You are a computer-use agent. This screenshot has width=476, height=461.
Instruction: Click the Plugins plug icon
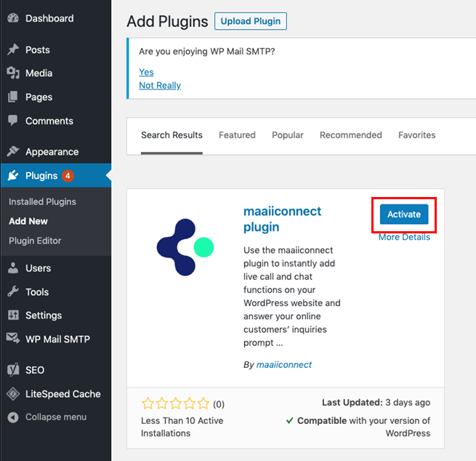tap(13, 175)
